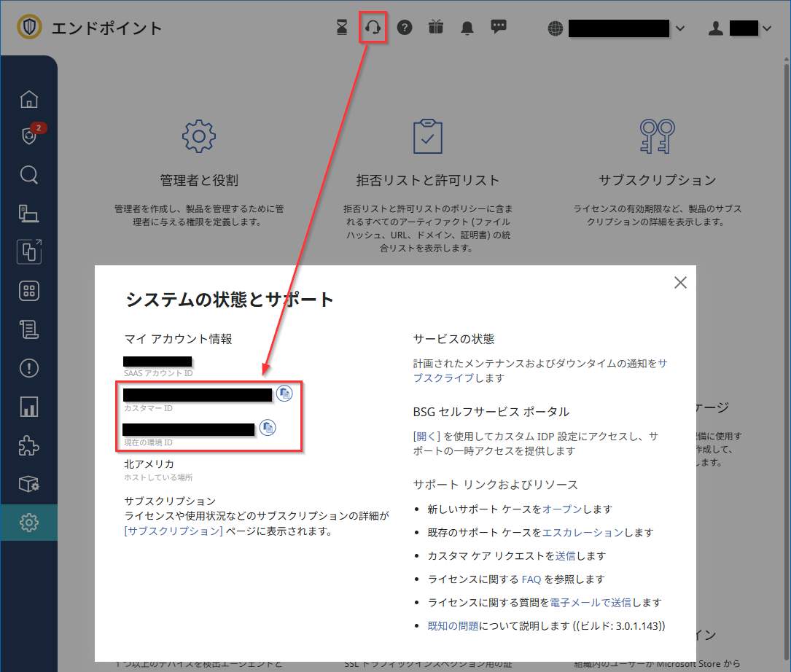Open the exclamation alert circle sidebar icon
791x672 pixels.
(28, 368)
